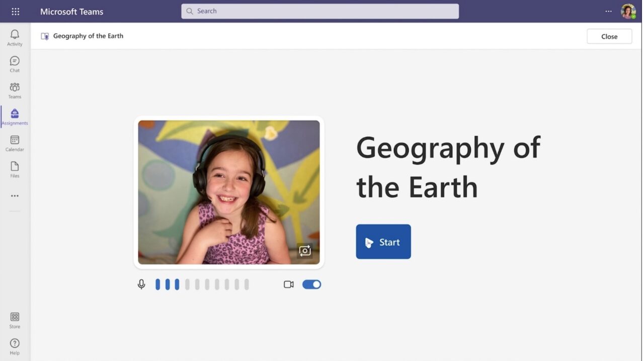Viewport: 644px width, 361px height.
Task: Switch cameras using the flip camera icon
Action: pos(304,250)
